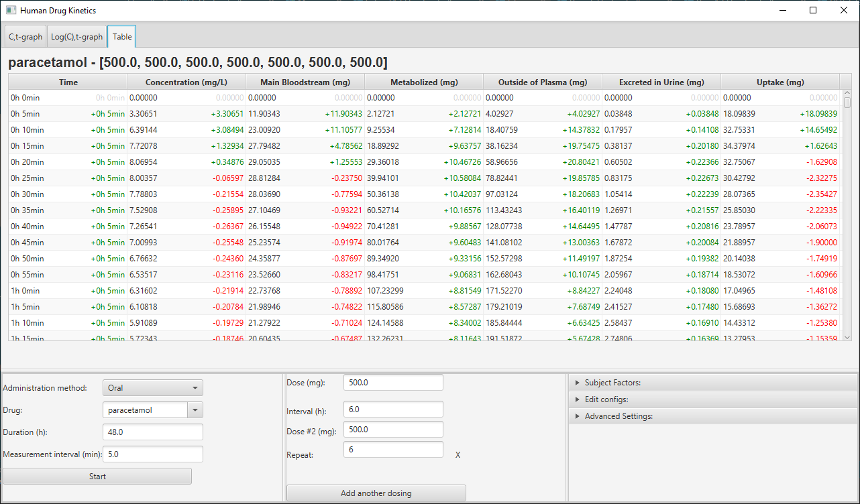Maximize the application window
860x504 pixels.
coord(813,11)
